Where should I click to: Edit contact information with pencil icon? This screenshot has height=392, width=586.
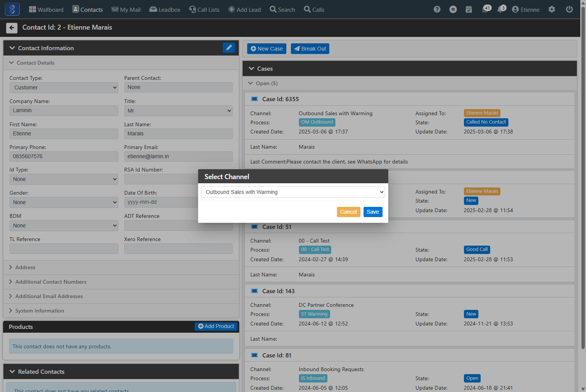(229, 48)
